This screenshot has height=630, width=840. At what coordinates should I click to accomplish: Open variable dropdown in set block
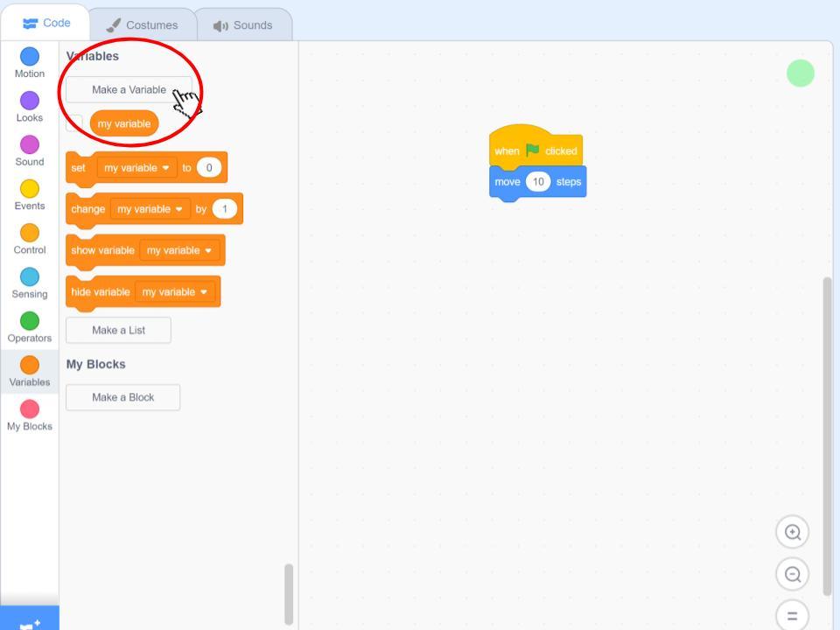pos(137,168)
